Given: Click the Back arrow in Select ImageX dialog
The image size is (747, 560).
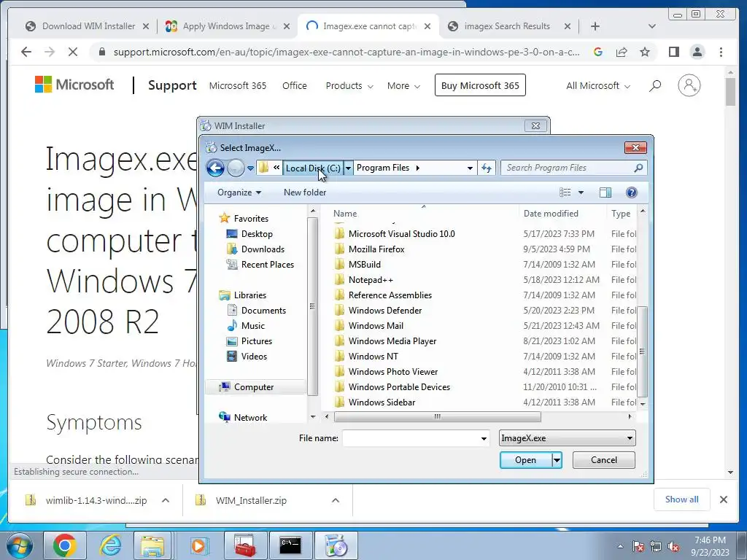Looking at the screenshot, I should click(x=215, y=168).
